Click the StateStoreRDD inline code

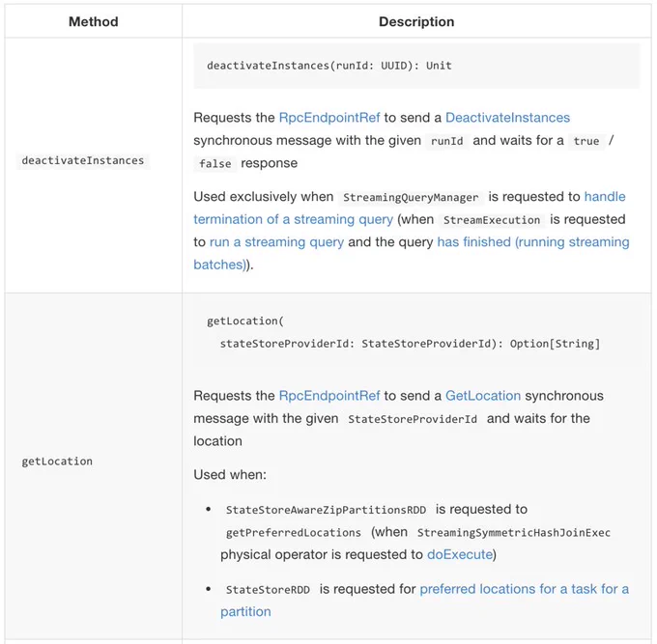tap(268, 590)
